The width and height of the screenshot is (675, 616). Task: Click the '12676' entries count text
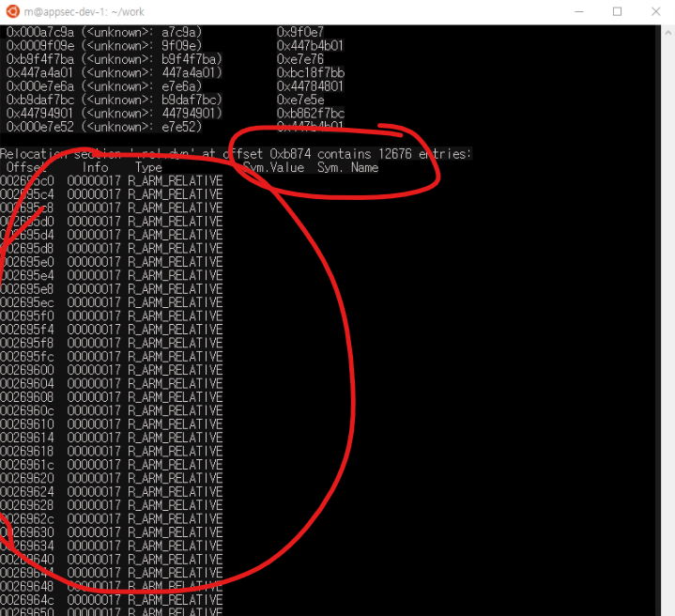tap(394, 154)
